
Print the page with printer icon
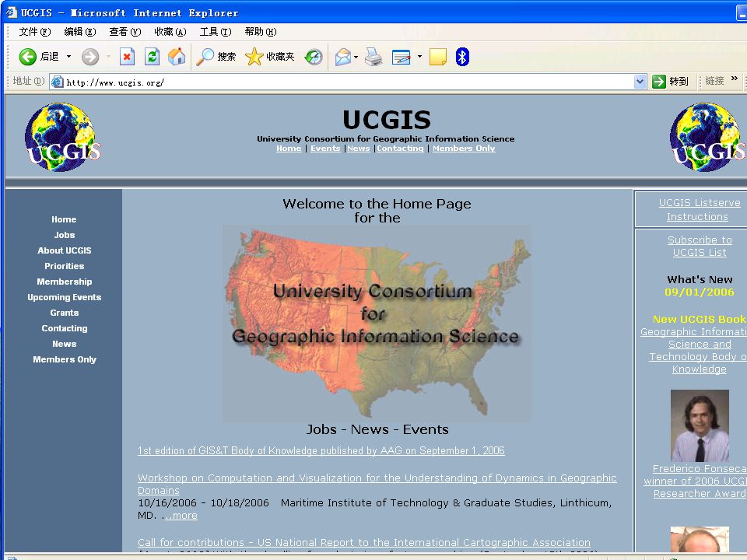(x=373, y=57)
